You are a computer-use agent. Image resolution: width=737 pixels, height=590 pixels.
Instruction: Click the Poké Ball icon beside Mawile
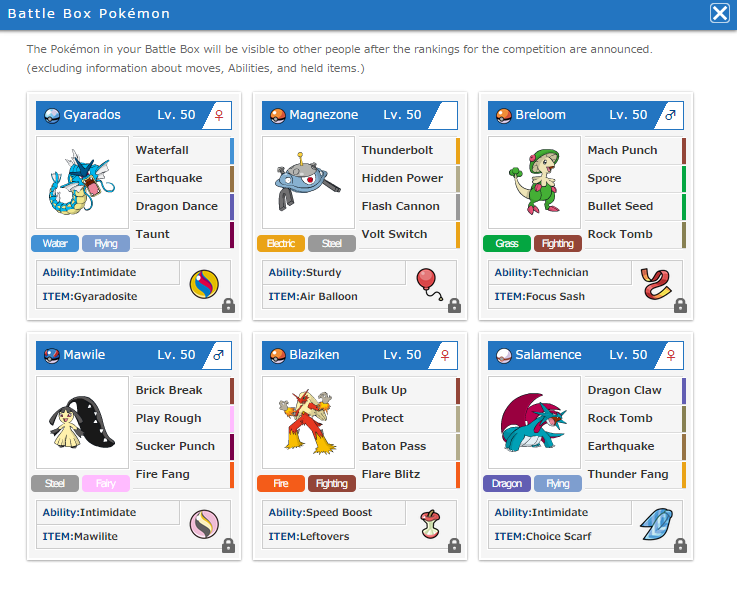pos(52,355)
